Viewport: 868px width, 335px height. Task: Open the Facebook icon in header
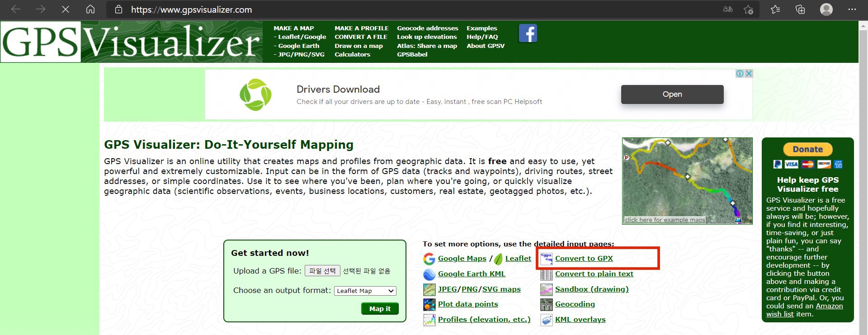pos(528,33)
